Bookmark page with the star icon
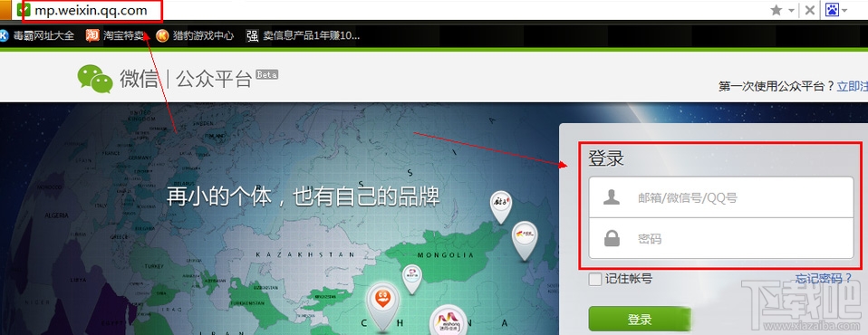The image size is (868, 335). (776, 10)
